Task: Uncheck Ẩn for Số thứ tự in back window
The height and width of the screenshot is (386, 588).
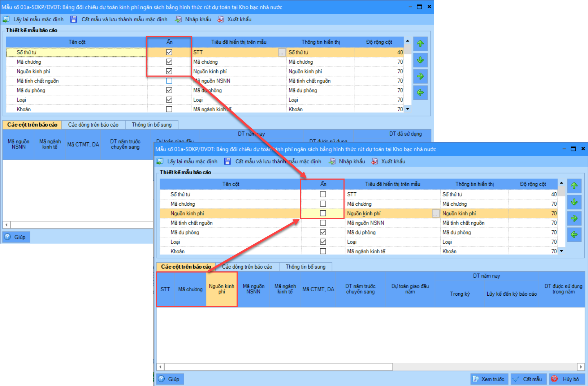Action: (x=169, y=52)
